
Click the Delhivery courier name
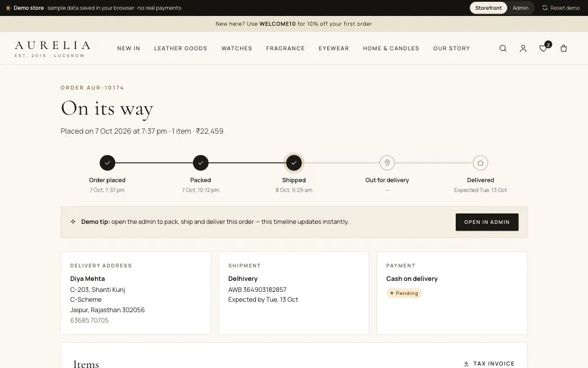243,278
